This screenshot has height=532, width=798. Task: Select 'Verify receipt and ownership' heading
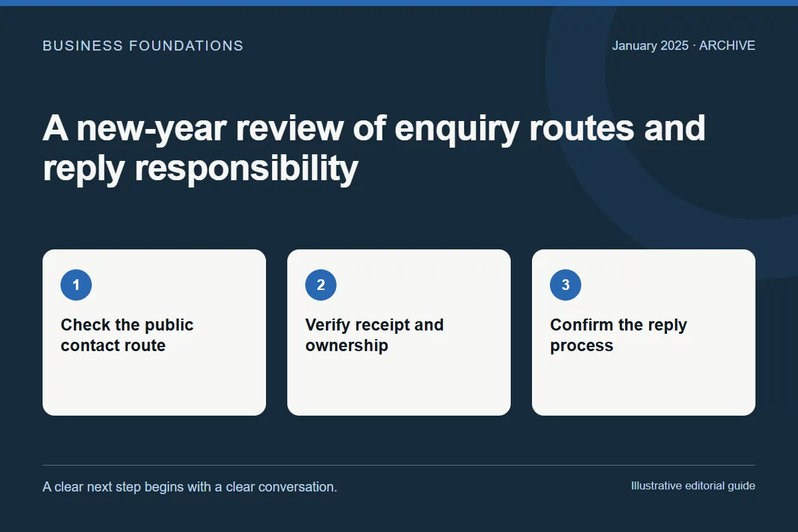[374, 335]
